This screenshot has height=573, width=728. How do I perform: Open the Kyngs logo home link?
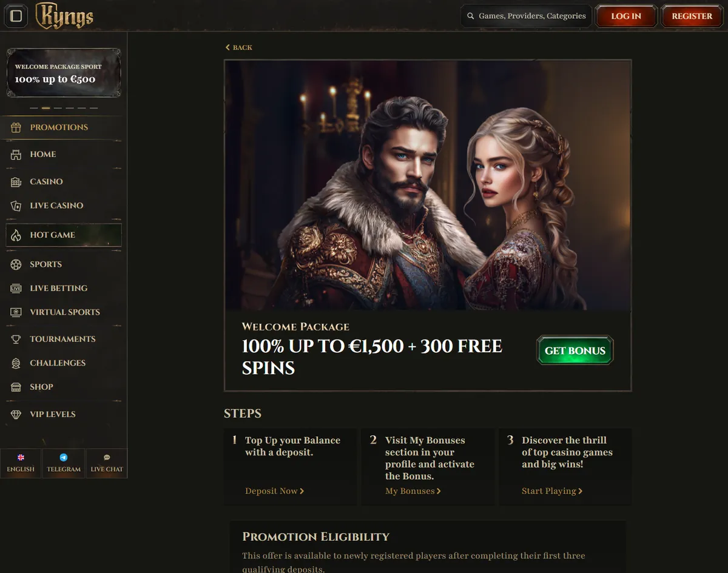tap(64, 16)
